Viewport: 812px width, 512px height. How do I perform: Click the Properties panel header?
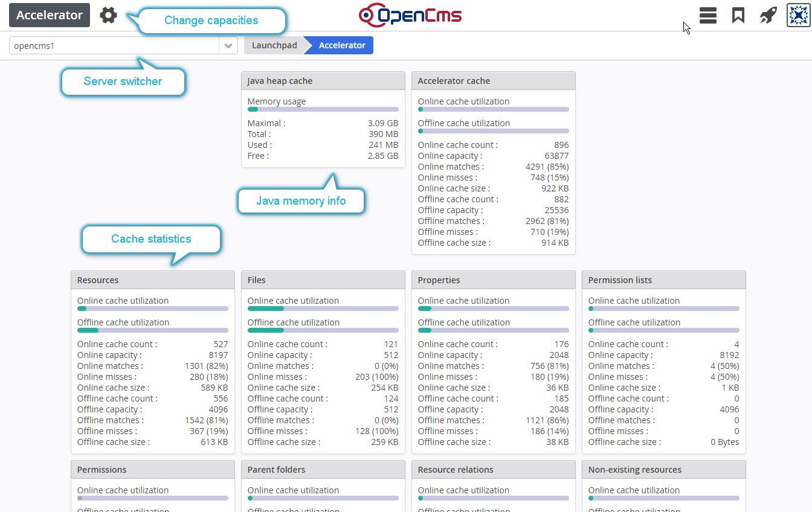coord(494,280)
